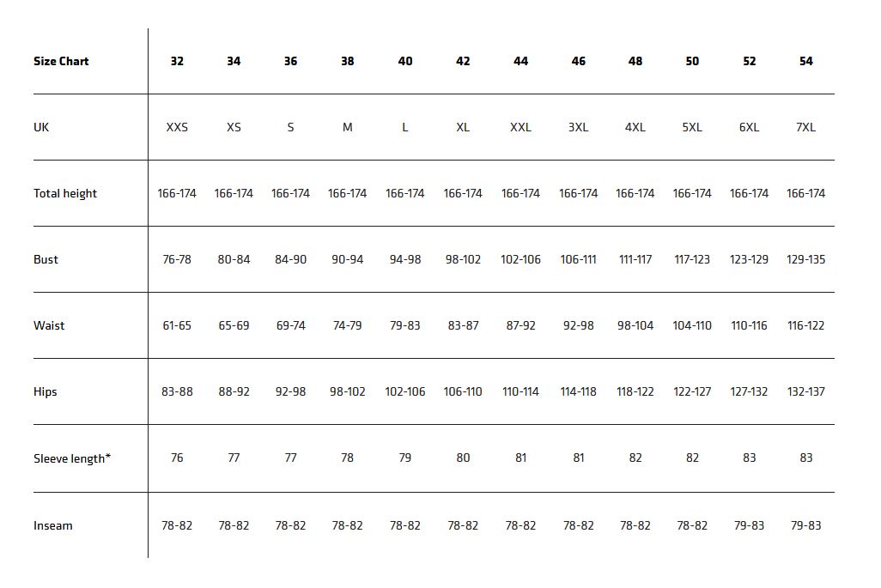Click the Size Chart header cell

point(61,61)
